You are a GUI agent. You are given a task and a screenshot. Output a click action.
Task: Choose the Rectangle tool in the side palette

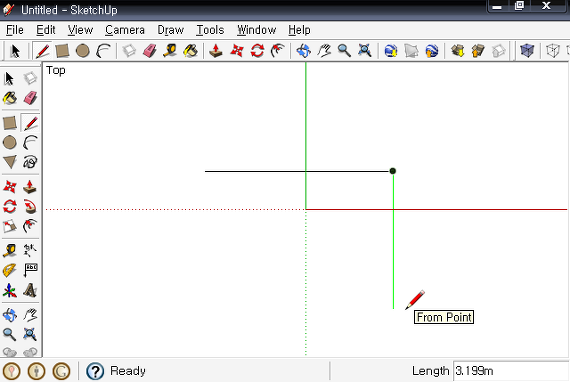9,123
